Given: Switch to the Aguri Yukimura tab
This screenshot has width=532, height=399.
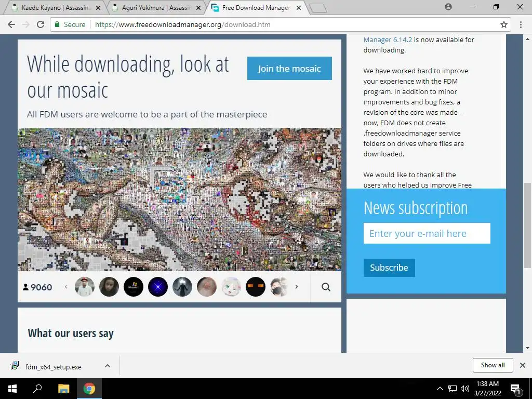Looking at the screenshot, I should coord(156,7).
